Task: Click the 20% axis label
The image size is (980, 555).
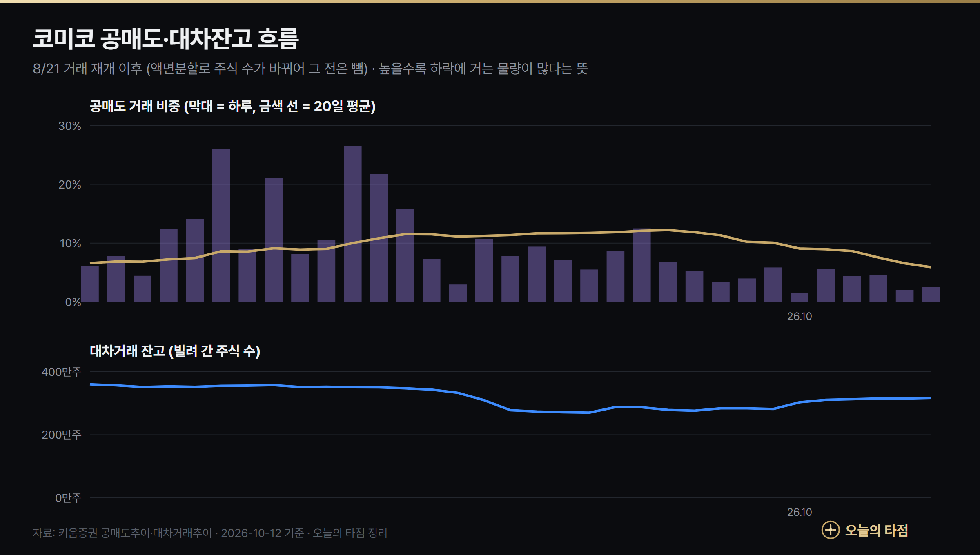Action: point(70,184)
